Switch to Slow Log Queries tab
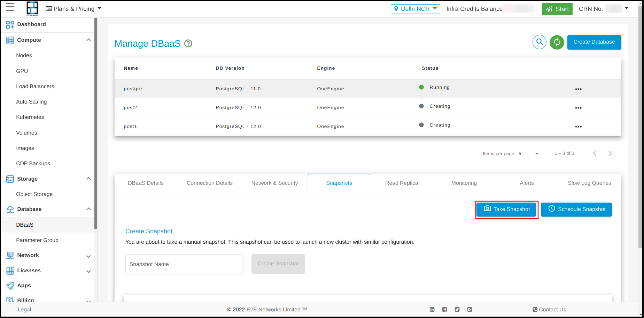This screenshot has width=644, height=318. click(x=589, y=183)
